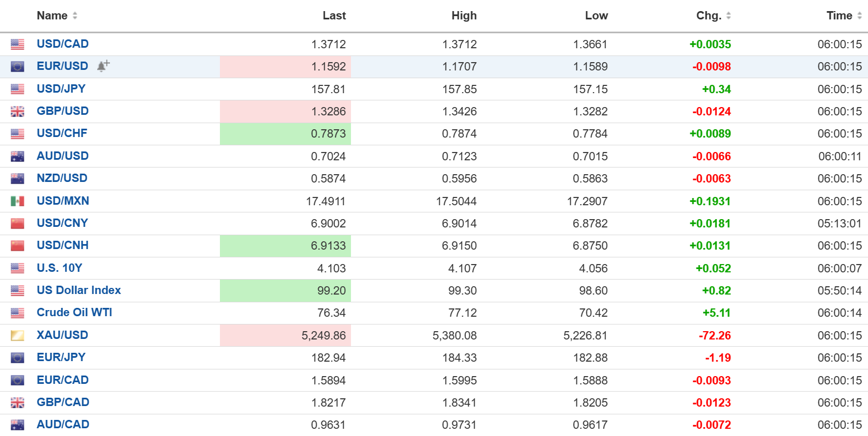The height and width of the screenshot is (436, 868).
Task: Click the Australian flag icon beside AUD/USD
Action: click(18, 156)
